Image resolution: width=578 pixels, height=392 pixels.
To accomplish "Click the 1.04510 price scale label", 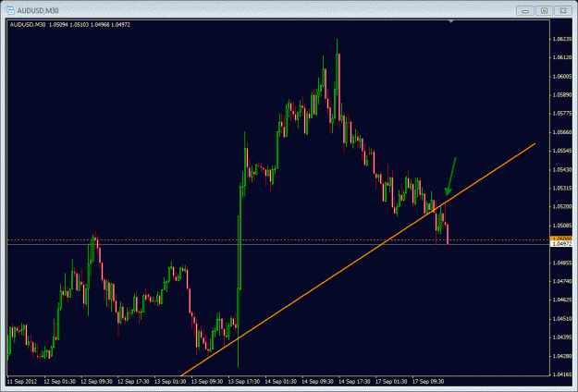I will (x=562, y=319).
